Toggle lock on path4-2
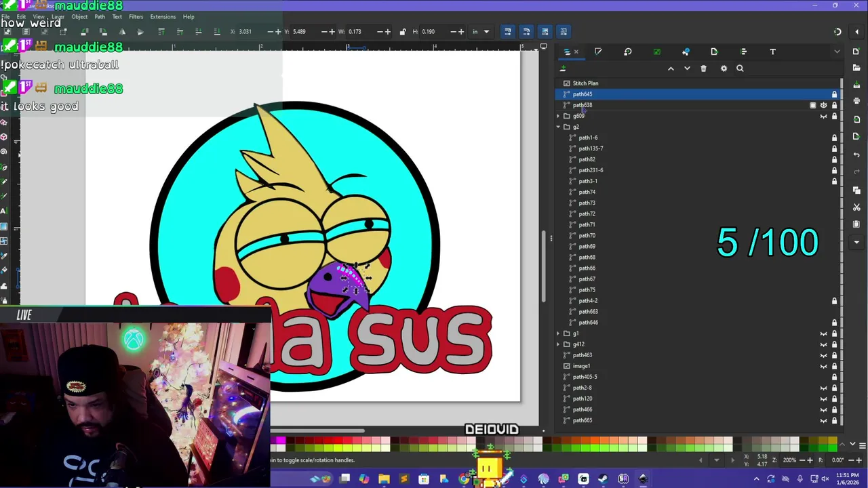This screenshot has width=868, height=488. [x=834, y=301]
